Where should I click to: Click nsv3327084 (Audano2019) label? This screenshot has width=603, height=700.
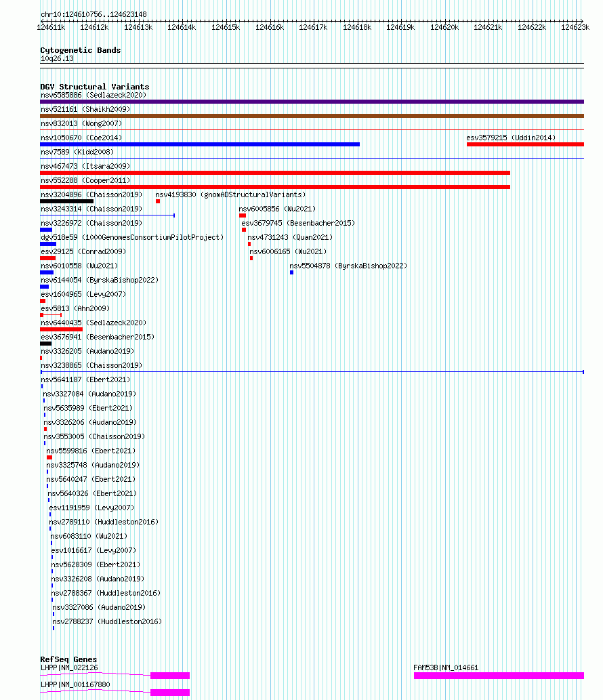(x=89, y=395)
